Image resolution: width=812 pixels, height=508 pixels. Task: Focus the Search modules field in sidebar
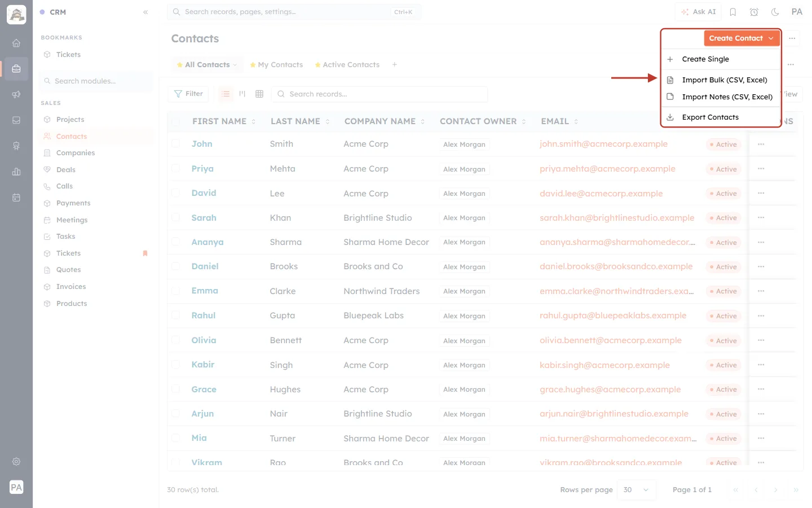(96, 81)
